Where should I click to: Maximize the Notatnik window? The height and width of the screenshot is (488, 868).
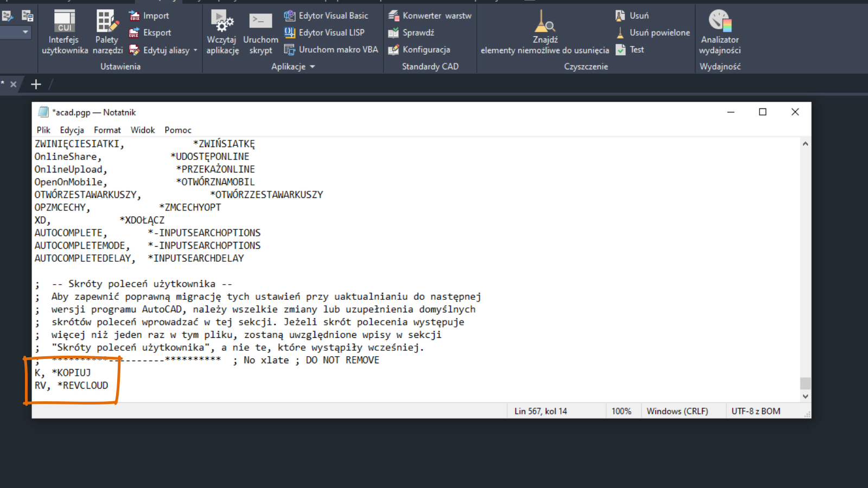tap(763, 112)
